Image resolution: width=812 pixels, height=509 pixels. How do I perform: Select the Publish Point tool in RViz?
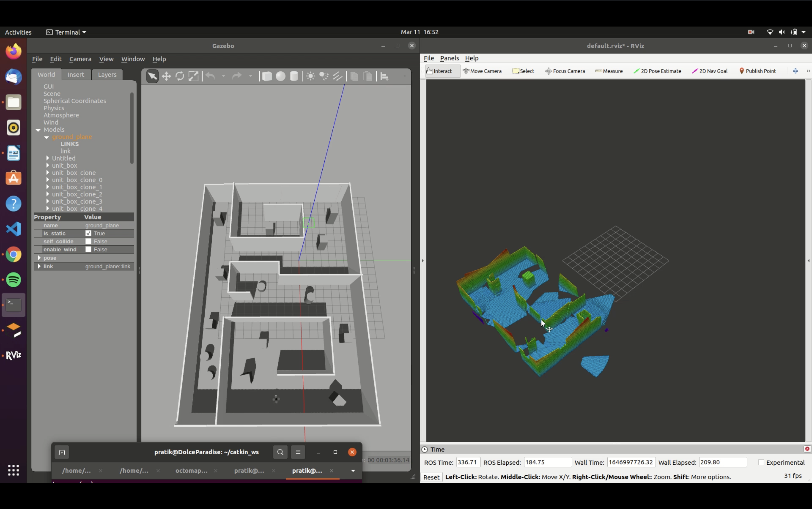click(x=758, y=71)
